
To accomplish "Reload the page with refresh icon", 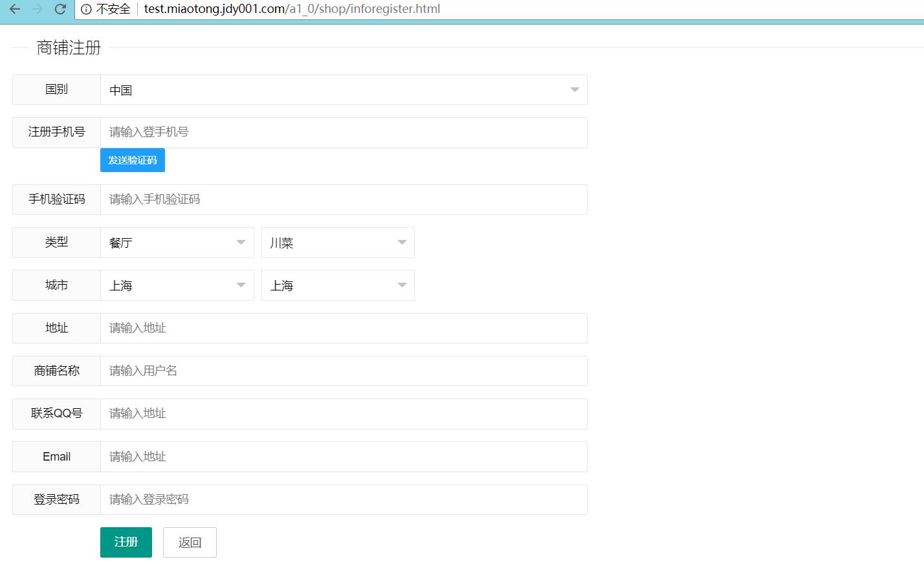I will (x=60, y=9).
